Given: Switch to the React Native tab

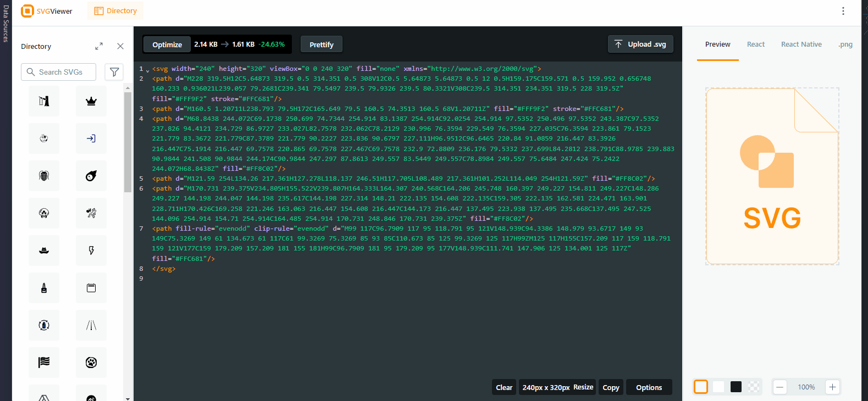Looking at the screenshot, I should click(x=801, y=44).
